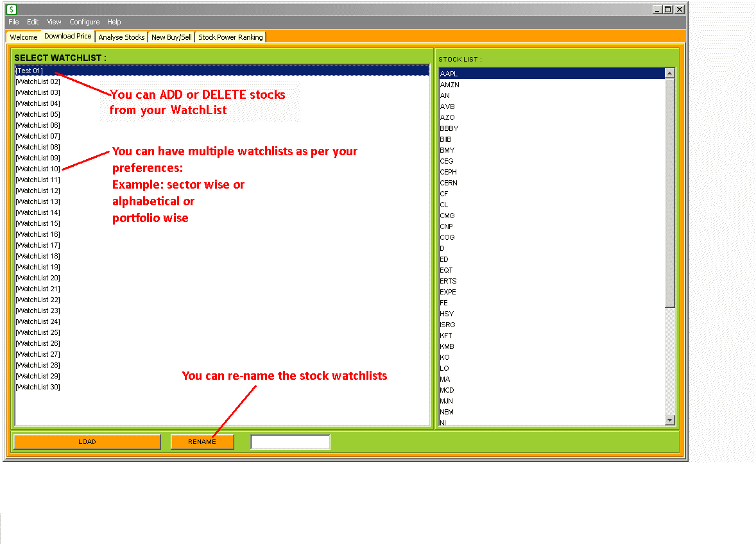Select [WatchList 30] in the list
The height and width of the screenshot is (544, 756).
coord(222,387)
